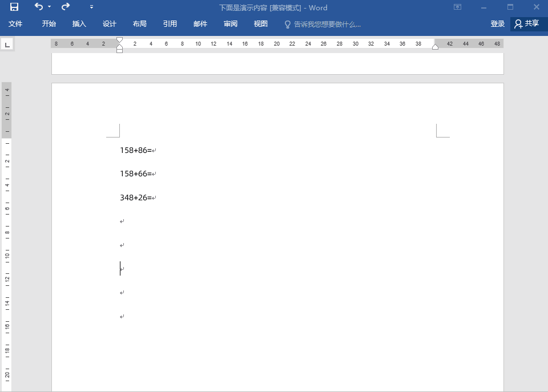The width and height of the screenshot is (548, 392).
Task: Click the right indent marker on the ruler
Action: tap(435, 47)
